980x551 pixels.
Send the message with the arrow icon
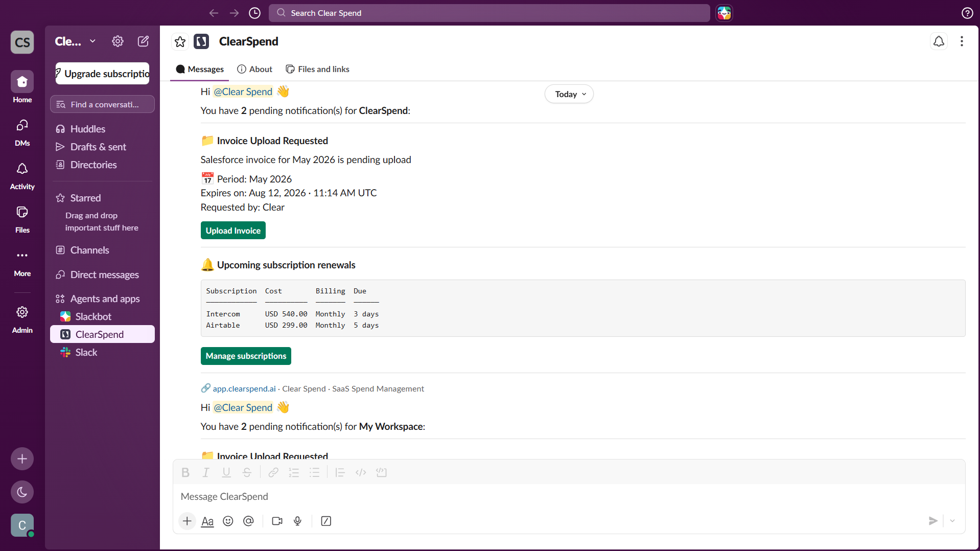point(933,521)
